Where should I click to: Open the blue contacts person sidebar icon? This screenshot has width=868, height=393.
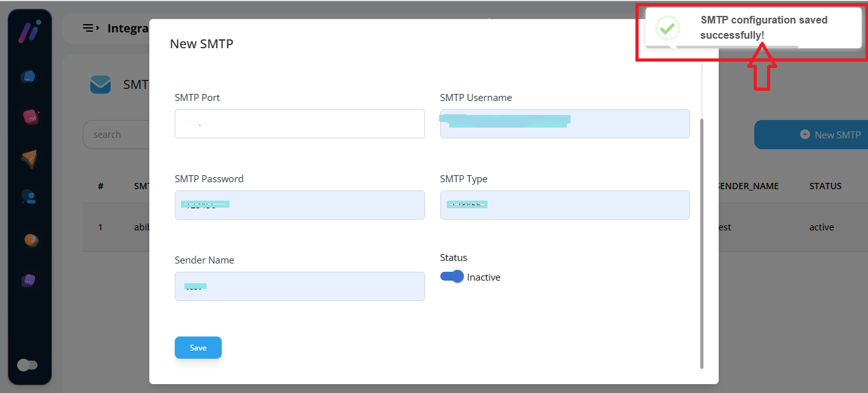coord(29,197)
